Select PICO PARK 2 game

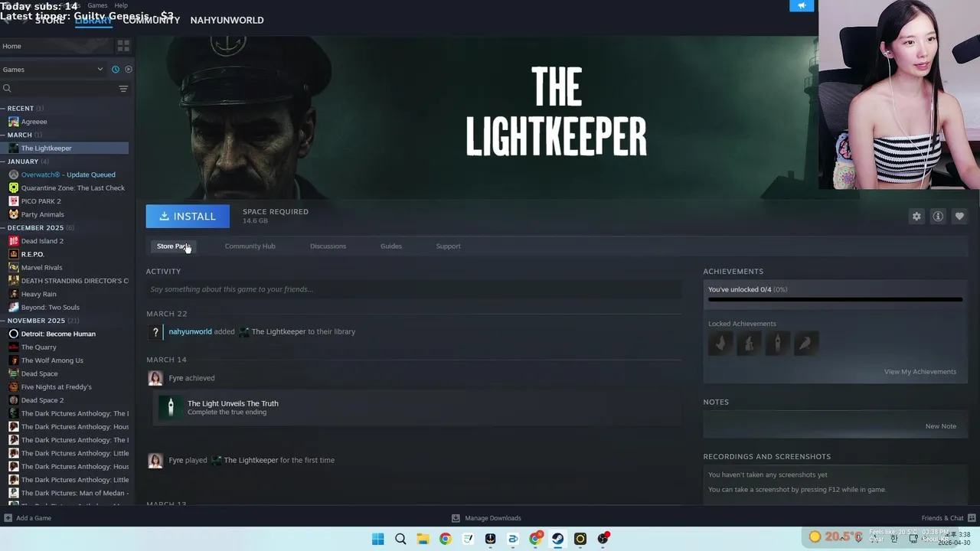(41, 201)
